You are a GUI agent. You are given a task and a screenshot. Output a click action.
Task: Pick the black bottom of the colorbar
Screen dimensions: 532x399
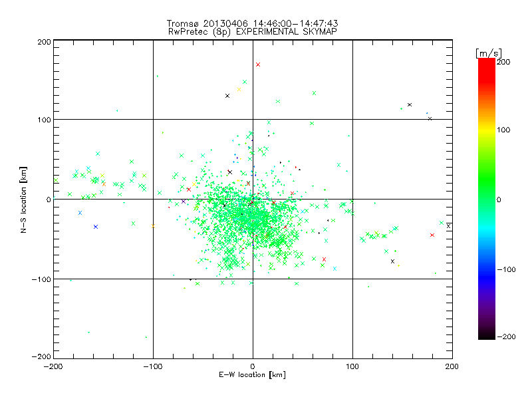[487, 334]
